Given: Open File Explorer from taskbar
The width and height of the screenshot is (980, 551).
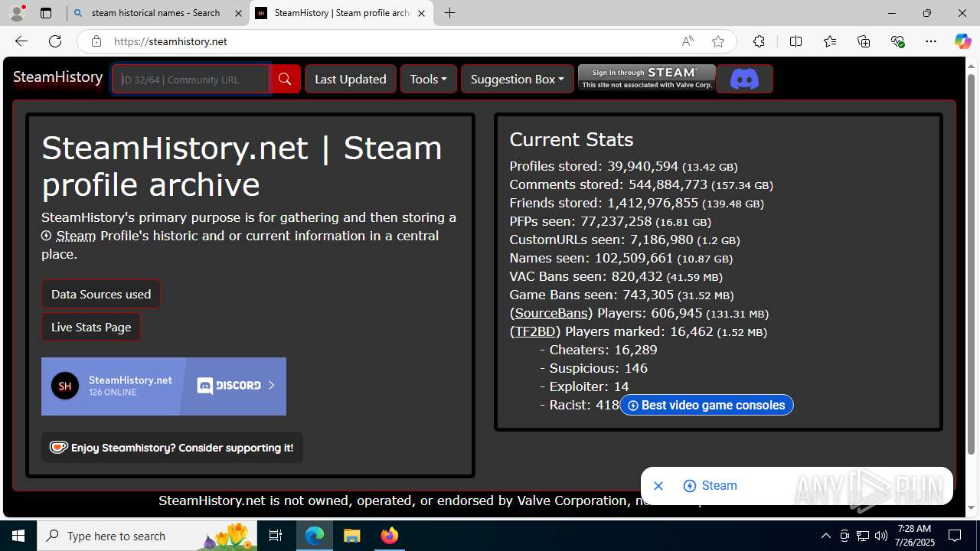Looking at the screenshot, I should pos(351,536).
